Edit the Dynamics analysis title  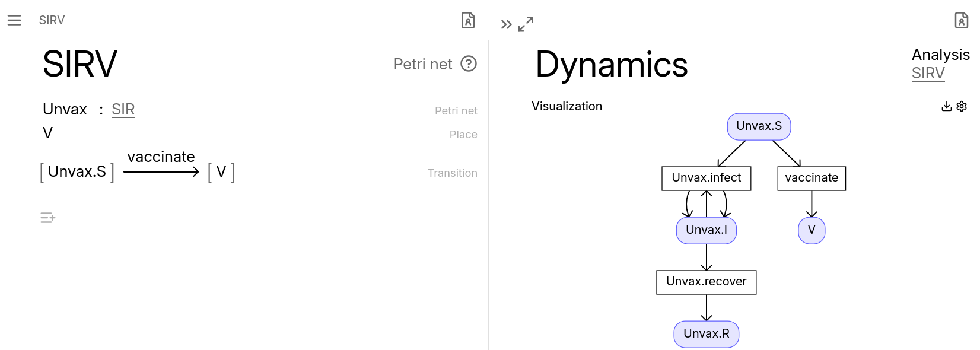[611, 64]
